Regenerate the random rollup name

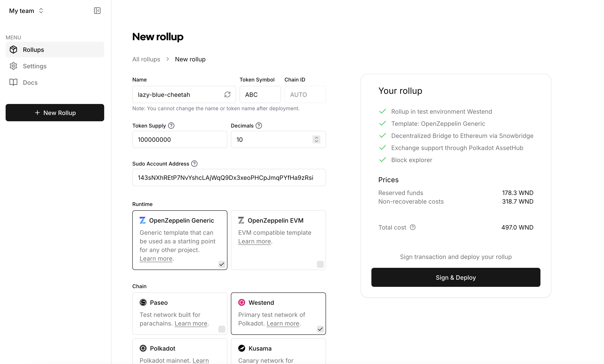(x=227, y=94)
